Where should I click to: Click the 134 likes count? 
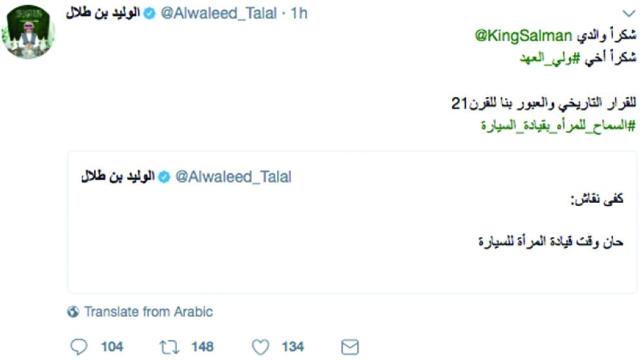pyautogui.click(x=292, y=347)
